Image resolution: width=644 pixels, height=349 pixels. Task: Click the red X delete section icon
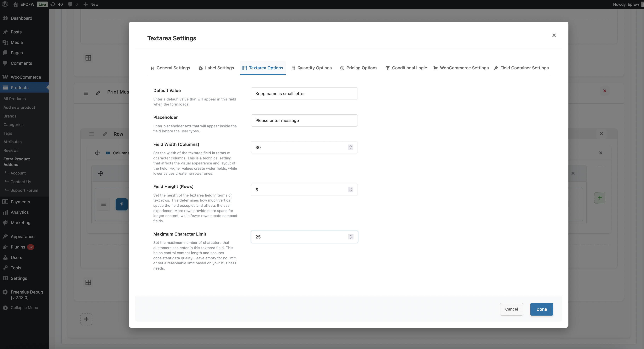(x=605, y=91)
